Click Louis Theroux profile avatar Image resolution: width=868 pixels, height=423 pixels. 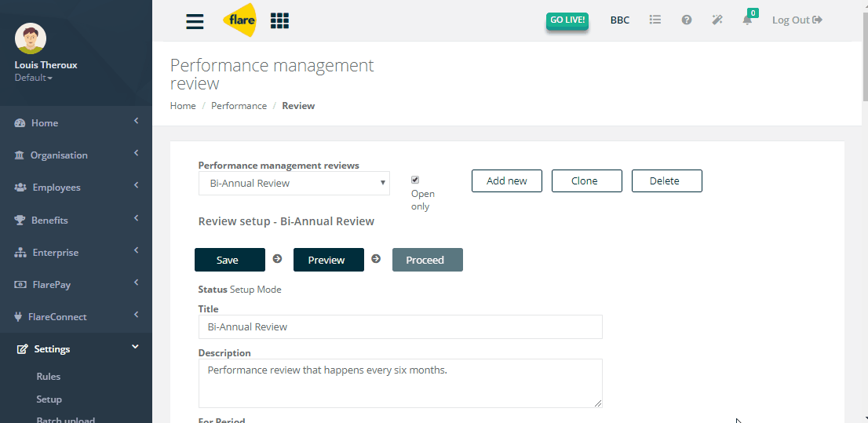click(31, 38)
